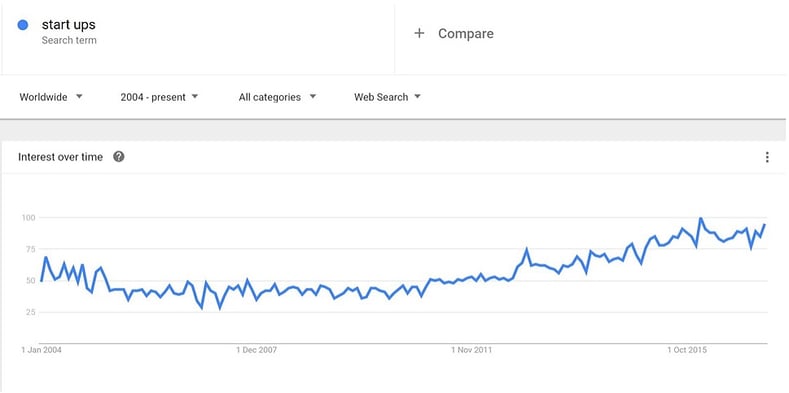This screenshot has width=789, height=393.
Task: Open the 2004 - present date range dropdown
Action: click(159, 97)
